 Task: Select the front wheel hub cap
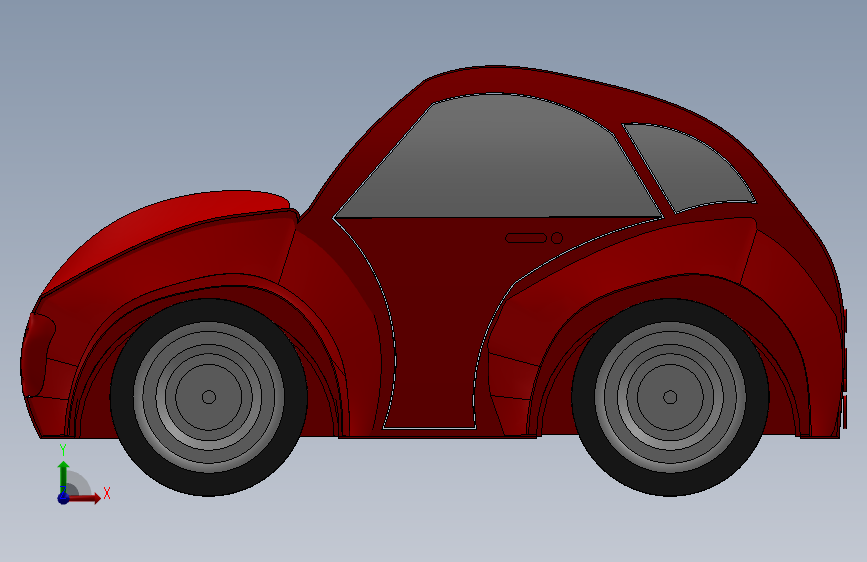[x=208, y=397]
